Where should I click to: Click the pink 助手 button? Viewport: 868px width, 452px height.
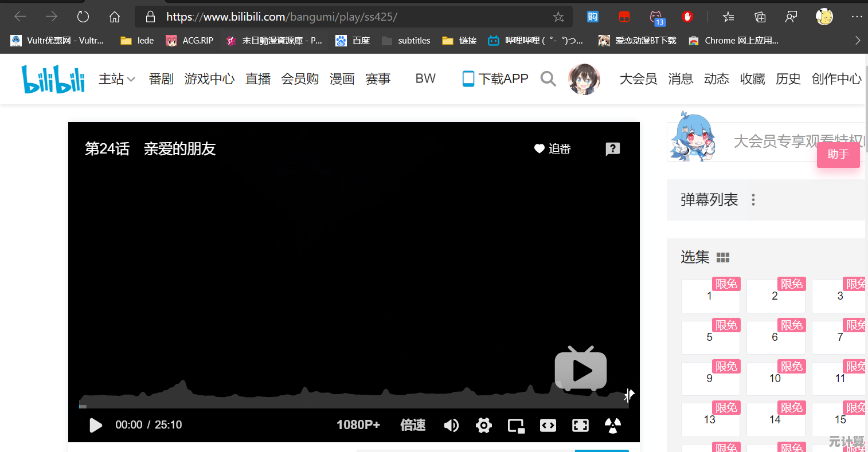tap(838, 155)
